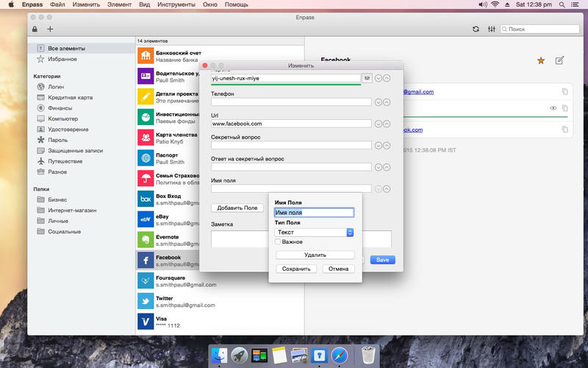Screen dimensions: 588x368
Task: Copy the Facebook email with the copy icon
Action: point(564,91)
